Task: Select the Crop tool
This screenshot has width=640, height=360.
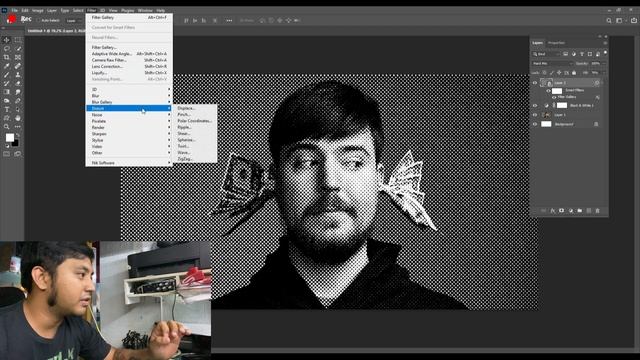Action: (7, 57)
